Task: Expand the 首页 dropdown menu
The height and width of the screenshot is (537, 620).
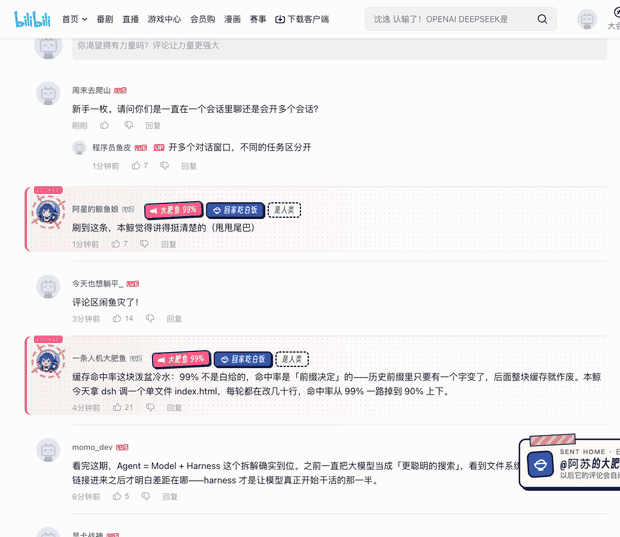Action: click(x=75, y=19)
